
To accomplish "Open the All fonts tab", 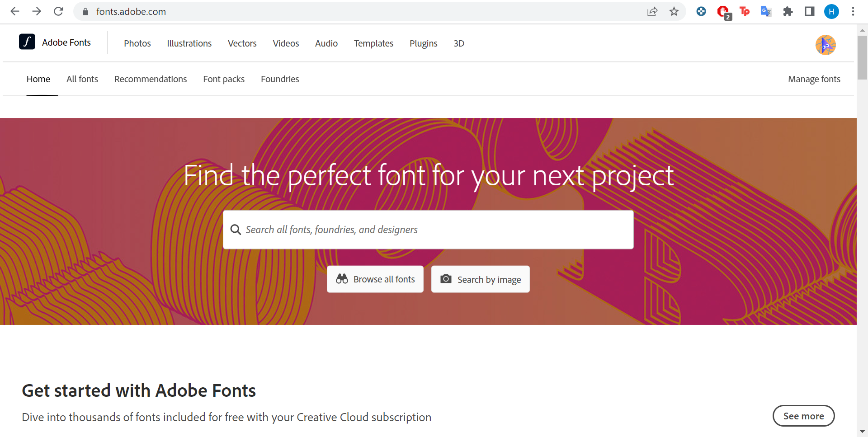I will tap(82, 79).
